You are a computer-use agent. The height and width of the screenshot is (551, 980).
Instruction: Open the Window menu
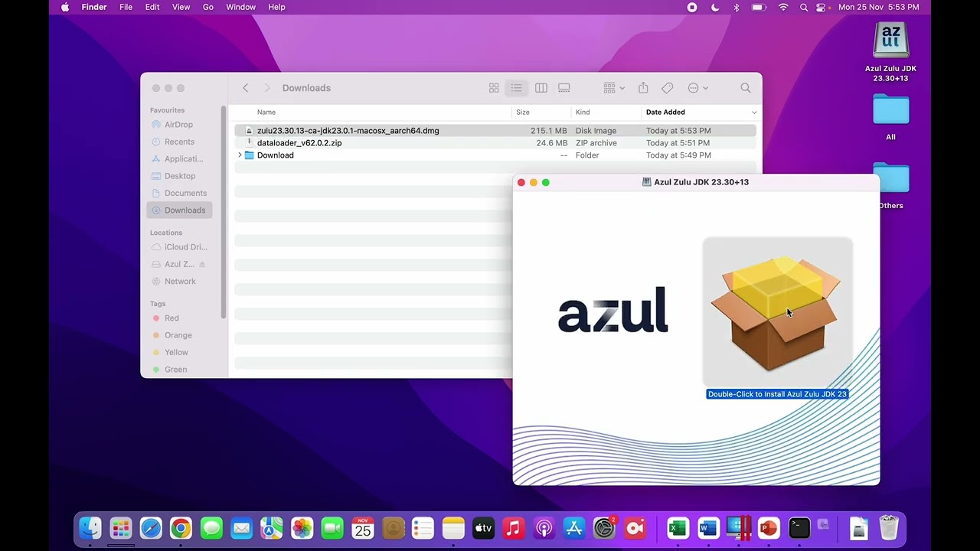(240, 7)
